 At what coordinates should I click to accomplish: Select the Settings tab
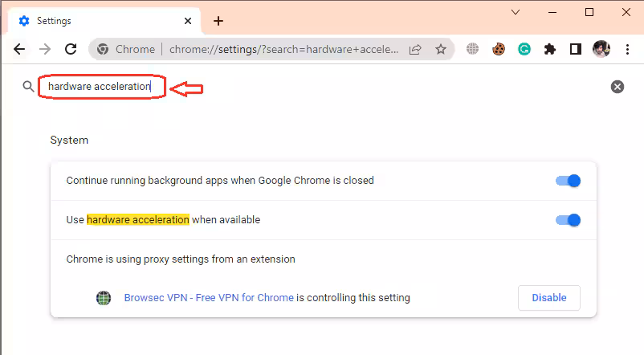coord(104,21)
